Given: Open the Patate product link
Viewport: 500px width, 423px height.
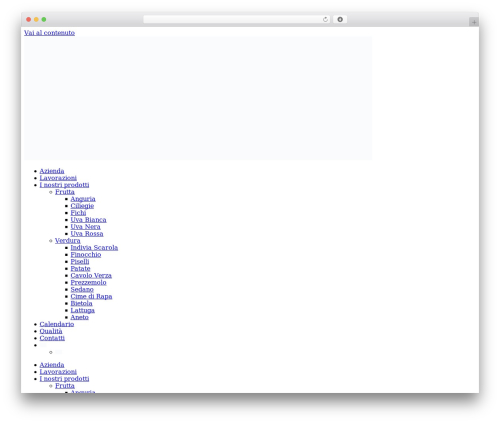Looking at the screenshot, I should click(80, 269).
